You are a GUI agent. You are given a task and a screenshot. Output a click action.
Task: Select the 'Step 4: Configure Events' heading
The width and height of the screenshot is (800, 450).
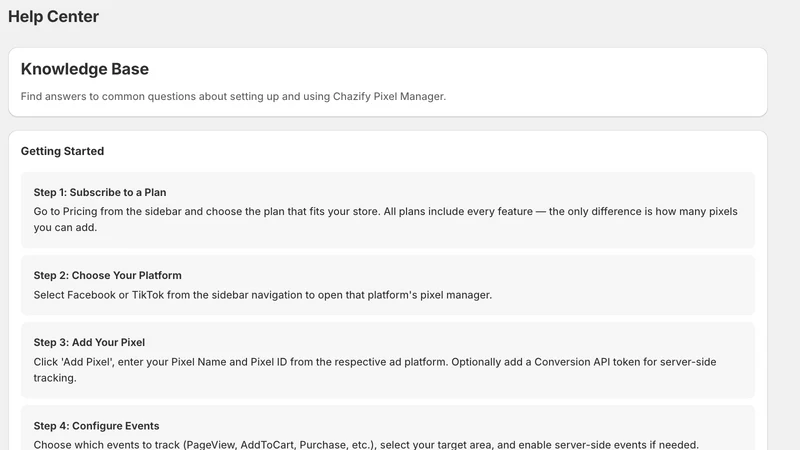pos(96,426)
